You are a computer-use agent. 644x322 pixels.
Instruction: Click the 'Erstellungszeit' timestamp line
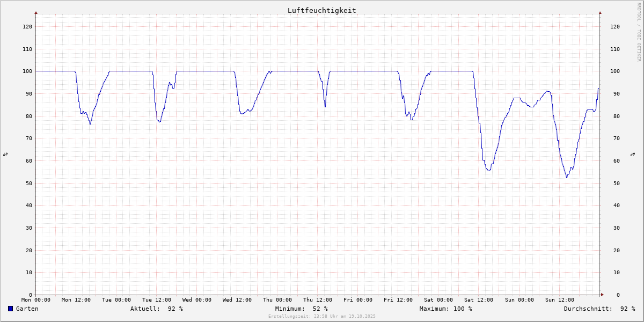click(322, 316)
